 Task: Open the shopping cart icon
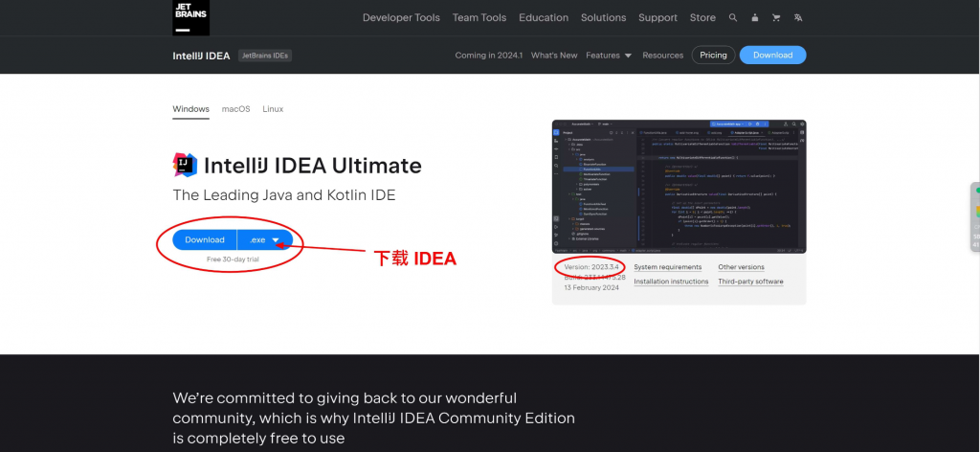pos(776,17)
